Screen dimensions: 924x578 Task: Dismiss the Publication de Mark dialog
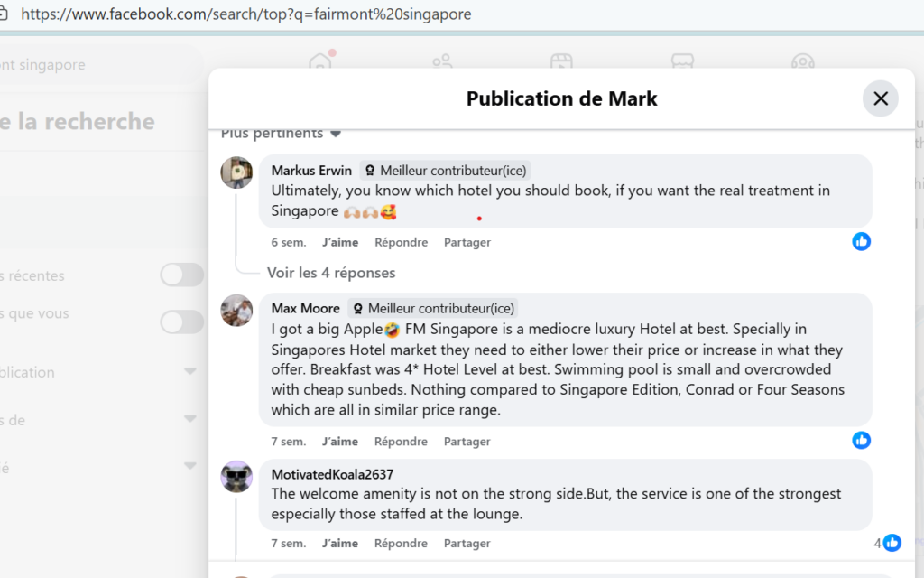[x=880, y=98]
